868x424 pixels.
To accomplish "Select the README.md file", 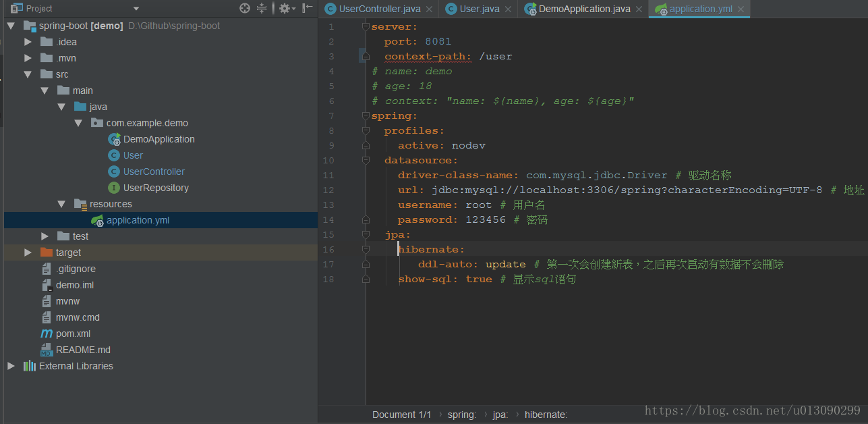I will pos(83,350).
